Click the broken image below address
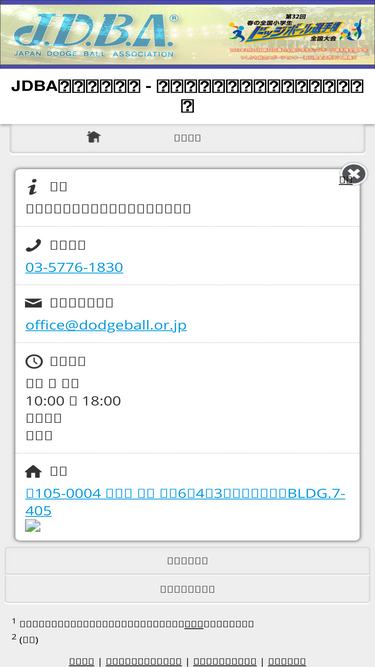Image resolution: width=375 pixels, height=667 pixels. [x=33, y=526]
